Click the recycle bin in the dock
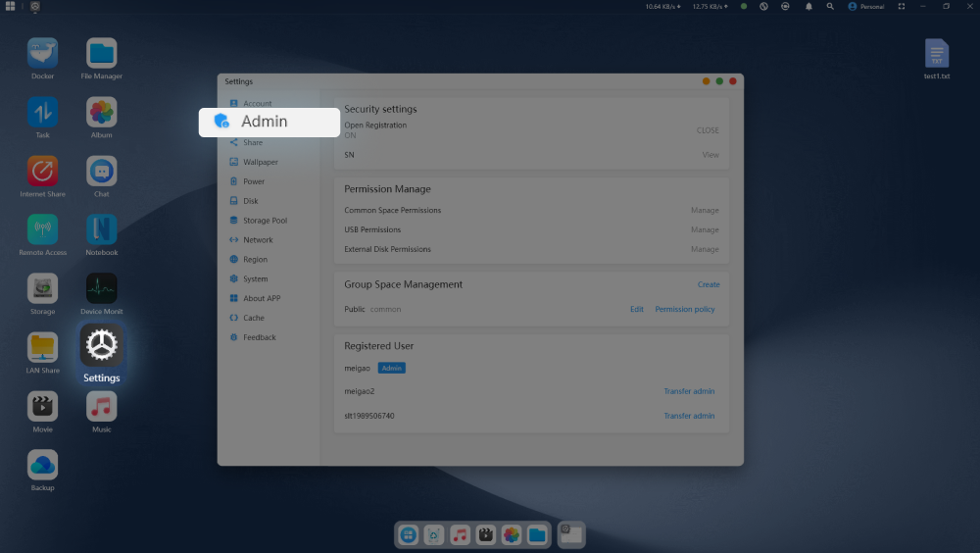The height and width of the screenshot is (553, 980). point(434,534)
